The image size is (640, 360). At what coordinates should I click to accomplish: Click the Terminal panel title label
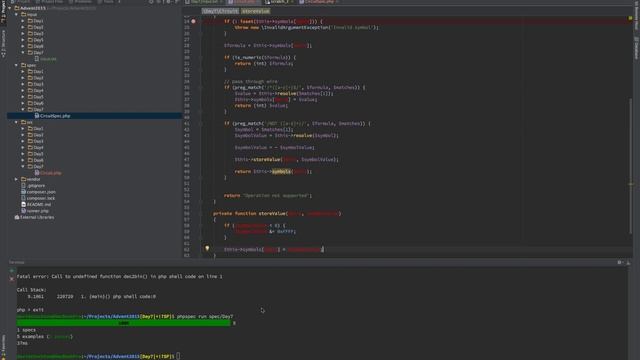17,262
